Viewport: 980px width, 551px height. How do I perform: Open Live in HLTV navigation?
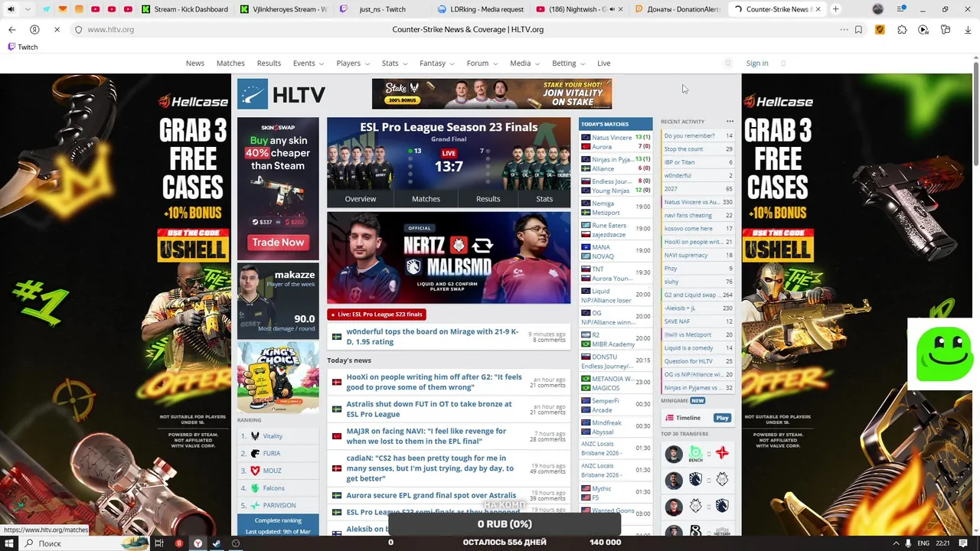point(603,63)
